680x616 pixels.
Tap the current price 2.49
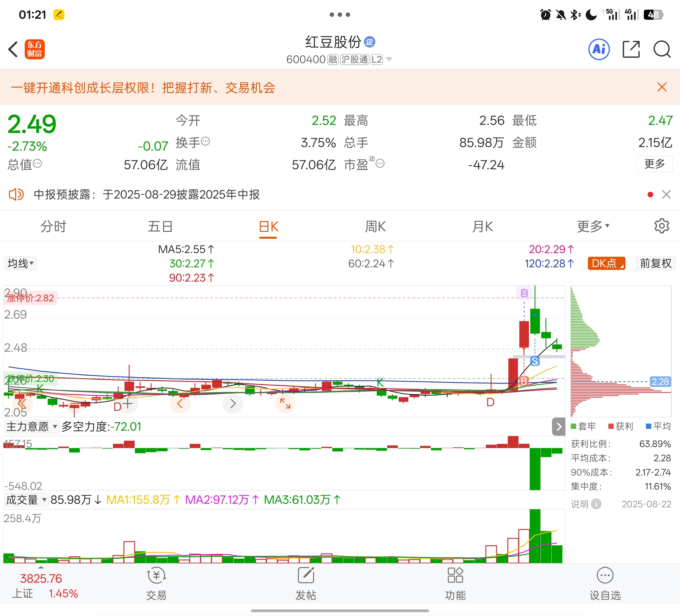pyautogui.click(x=32, y=124)
